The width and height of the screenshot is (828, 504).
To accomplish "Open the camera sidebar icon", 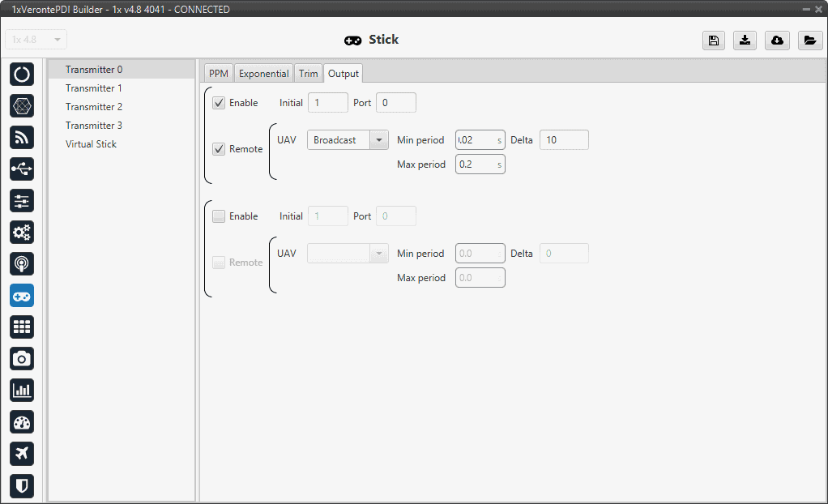I will pos(22,359).
